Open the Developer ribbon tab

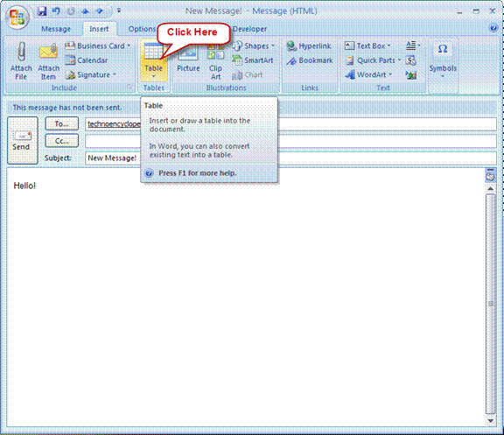pos(249,29)
